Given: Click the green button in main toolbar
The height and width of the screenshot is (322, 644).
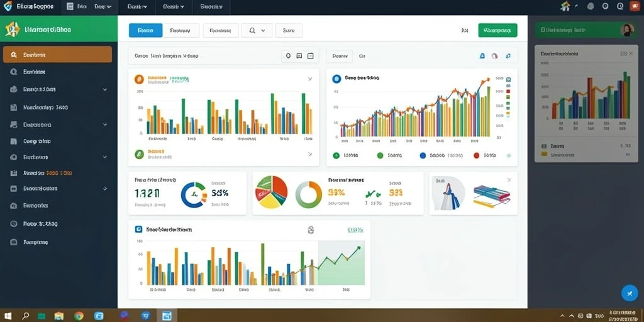Looking at the screenshot, I should coord(498,30).
